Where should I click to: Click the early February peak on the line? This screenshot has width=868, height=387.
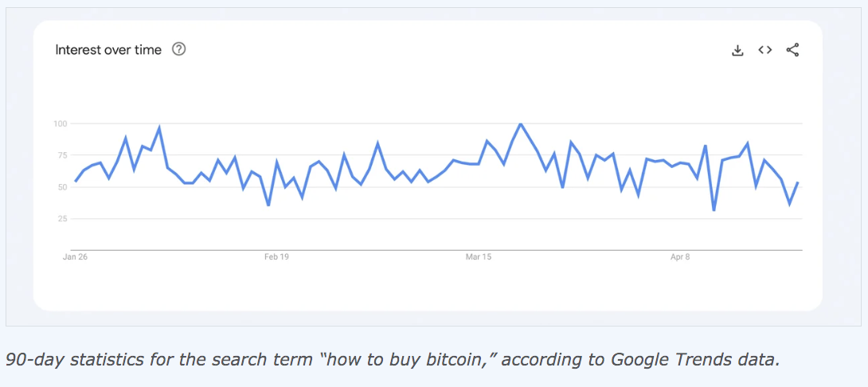159,127
